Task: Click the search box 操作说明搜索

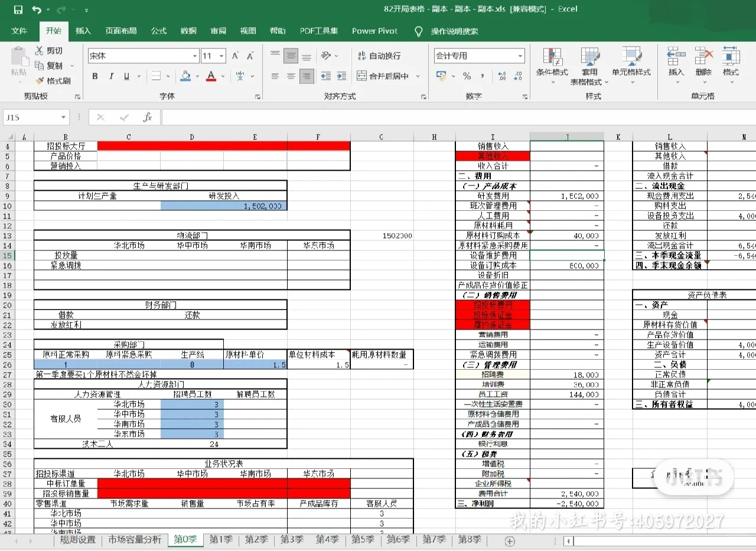Action: click(x=454, y=31)
